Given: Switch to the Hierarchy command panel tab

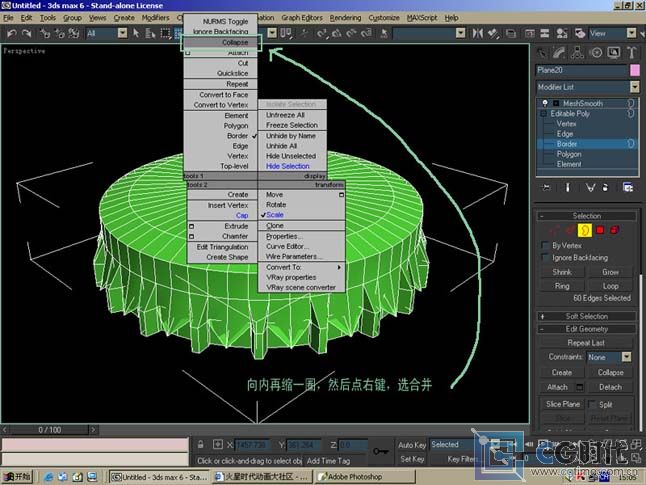Looking at the screenshot, I should coord(578,53).
